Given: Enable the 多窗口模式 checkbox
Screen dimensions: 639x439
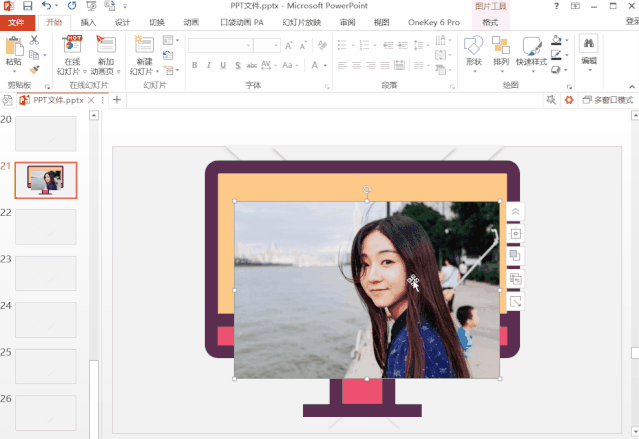Looking at the screenshot, I should click(586, 100).
